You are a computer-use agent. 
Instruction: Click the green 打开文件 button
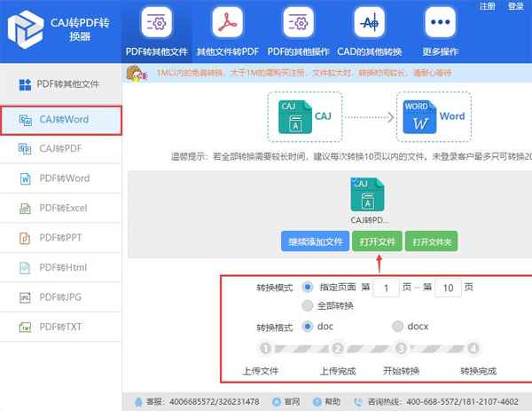377,241
